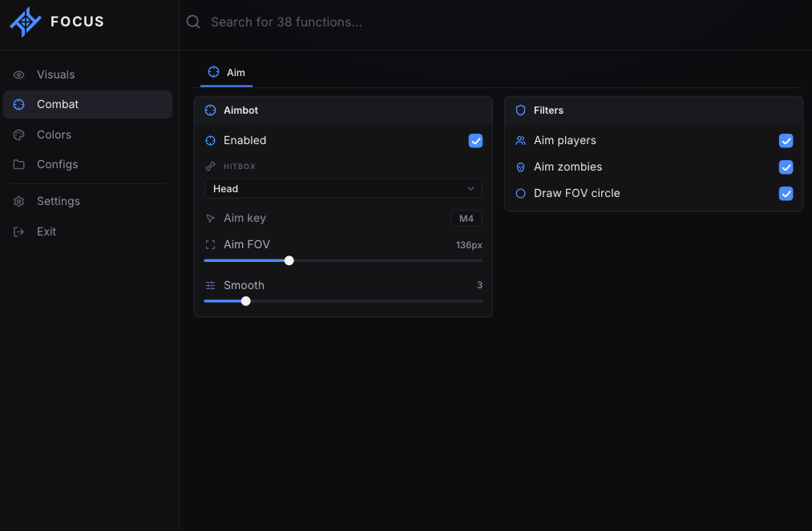Uncheck the Aim zombies filter

(x=786, y=167)
